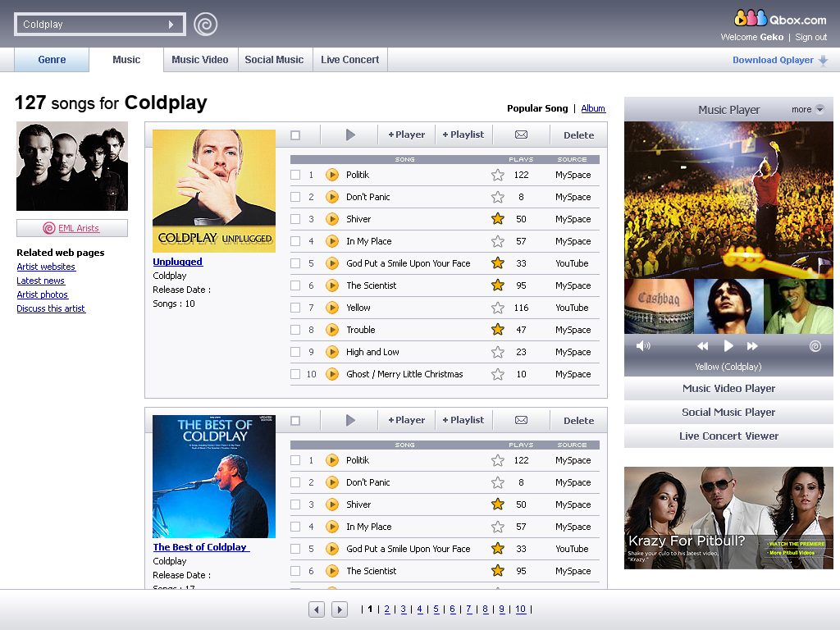Viewport: 840px width, 630px height.
Task: Unstar Shiver in Unplugged list
Action: [x=498, y=218]
